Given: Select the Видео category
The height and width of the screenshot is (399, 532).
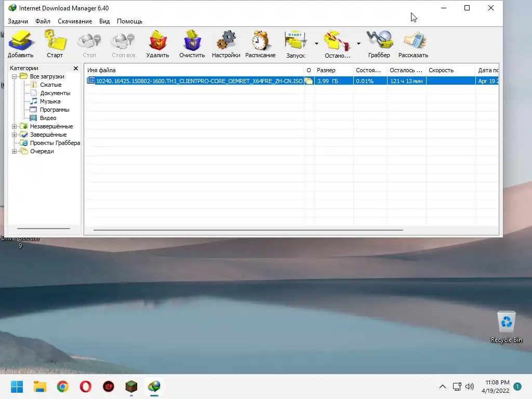Looking at the screenshot, I should [48, 118].
